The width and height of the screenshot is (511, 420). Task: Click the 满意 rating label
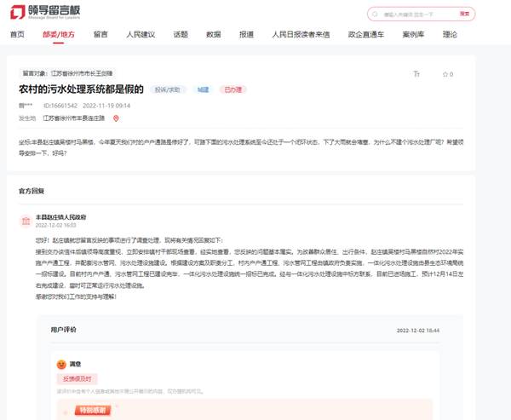point(75,365)
